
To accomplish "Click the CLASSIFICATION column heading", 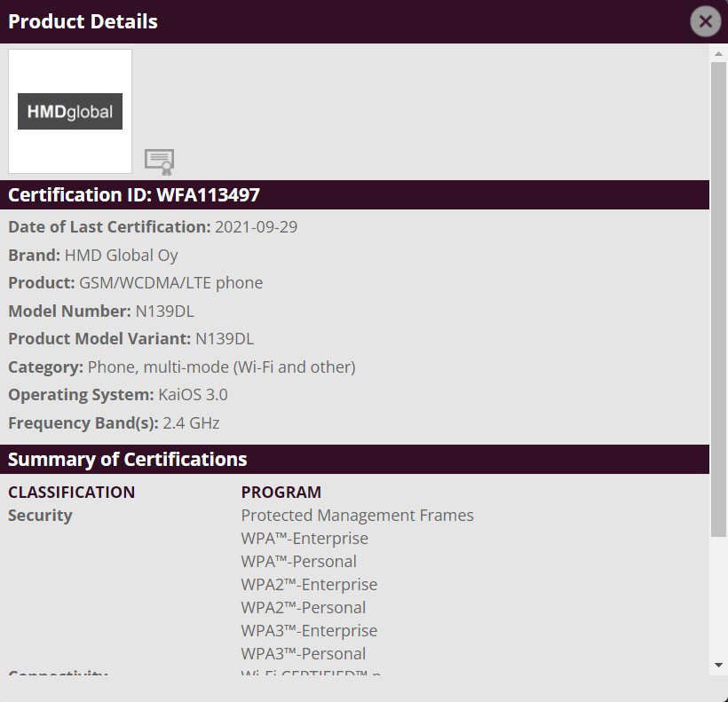I will pos(72,493).
